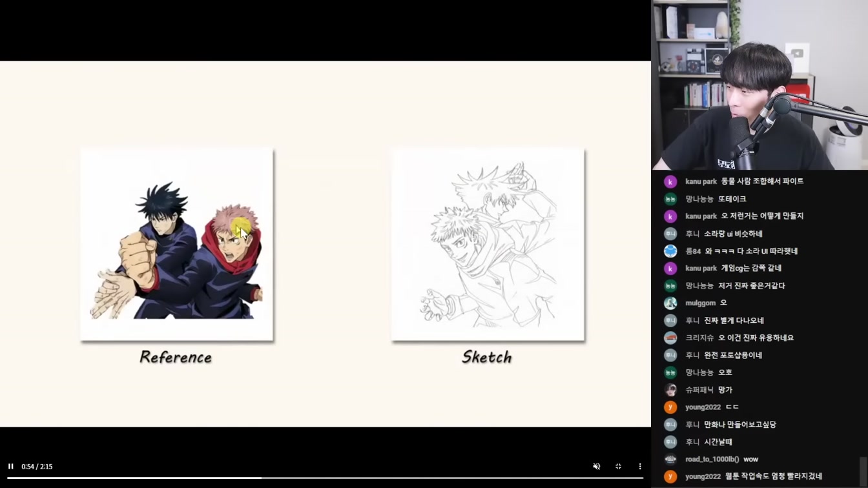This screenshot has height=488, width=868.
Task: Click avatar next to '만화나 만들어보고싶당'
Action: click(670, 425)
